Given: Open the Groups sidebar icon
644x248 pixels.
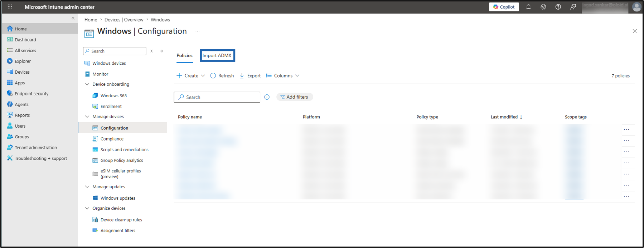Looking at the screenshot, I should click(x=10, y=137).
